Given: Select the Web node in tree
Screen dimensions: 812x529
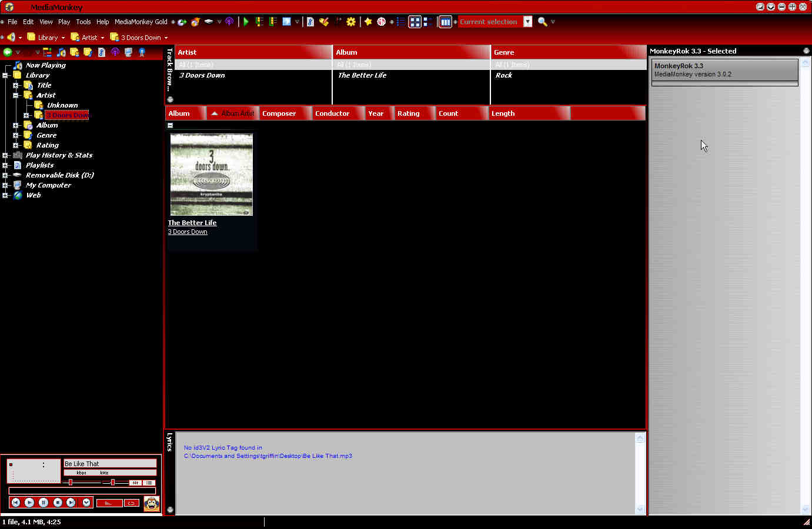Looking at the screenshot, I should click(33, 195).
